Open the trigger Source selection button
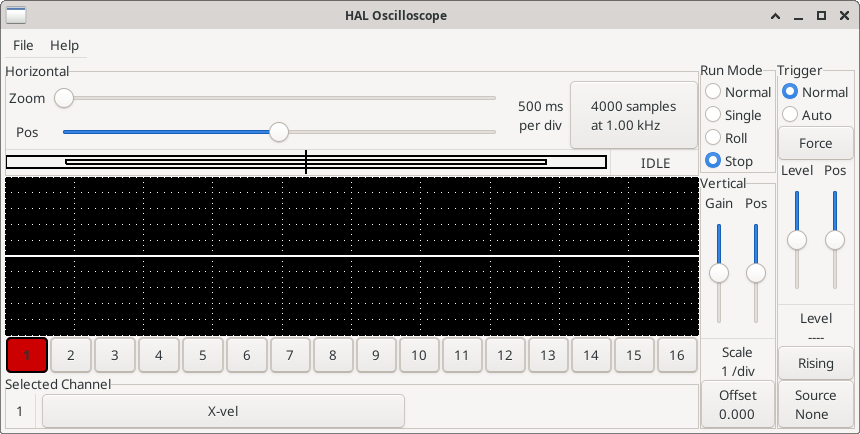 [815, 404]
